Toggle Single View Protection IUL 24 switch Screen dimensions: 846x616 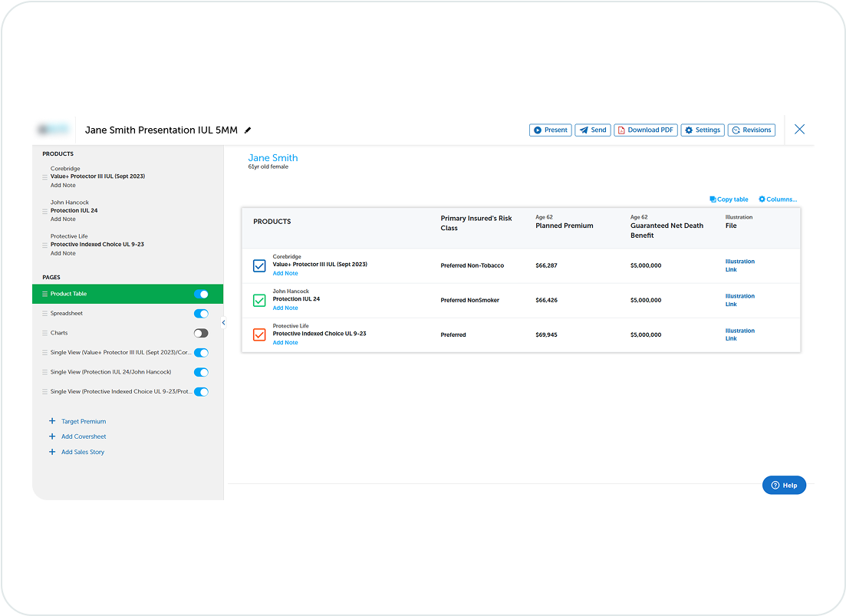[x=201, y=372]
